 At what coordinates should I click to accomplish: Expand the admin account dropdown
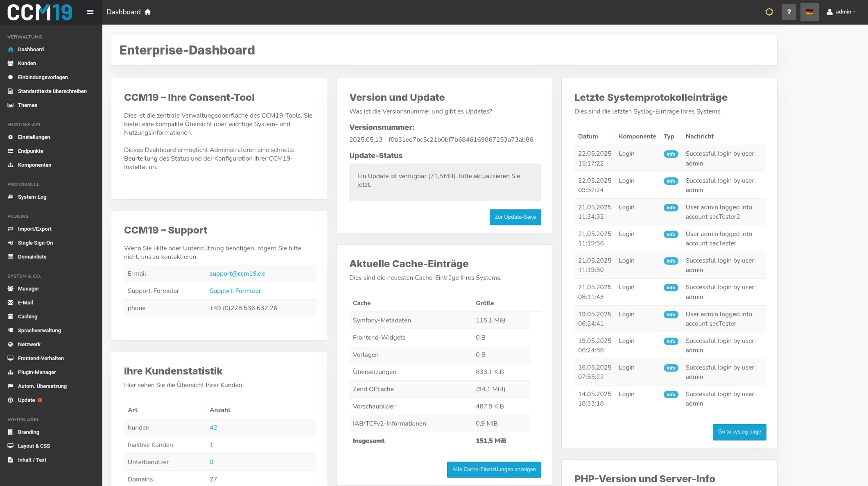[841, 11]
